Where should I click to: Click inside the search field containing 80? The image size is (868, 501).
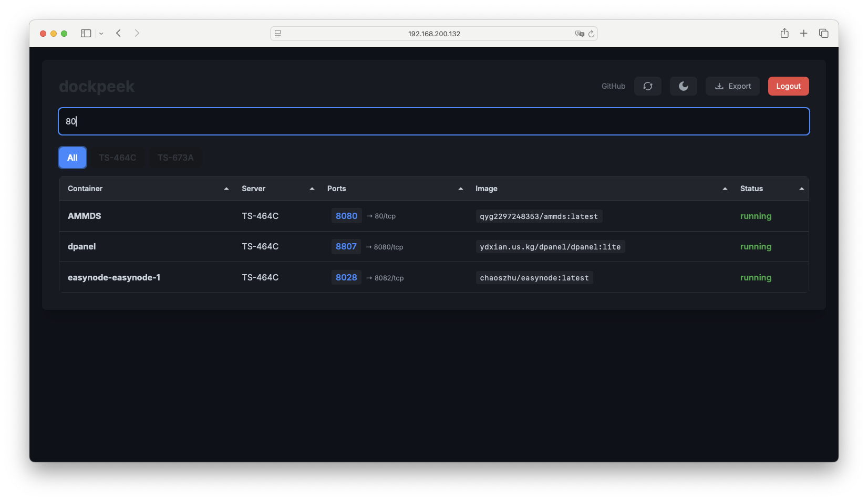pyautogui.click(x=433, y=121)
